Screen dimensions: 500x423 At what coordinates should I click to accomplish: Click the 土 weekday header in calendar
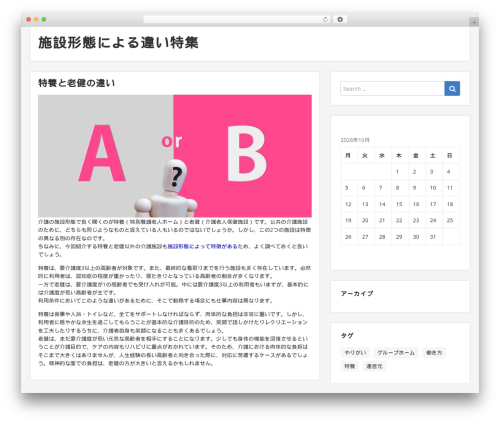coord(433,155)
